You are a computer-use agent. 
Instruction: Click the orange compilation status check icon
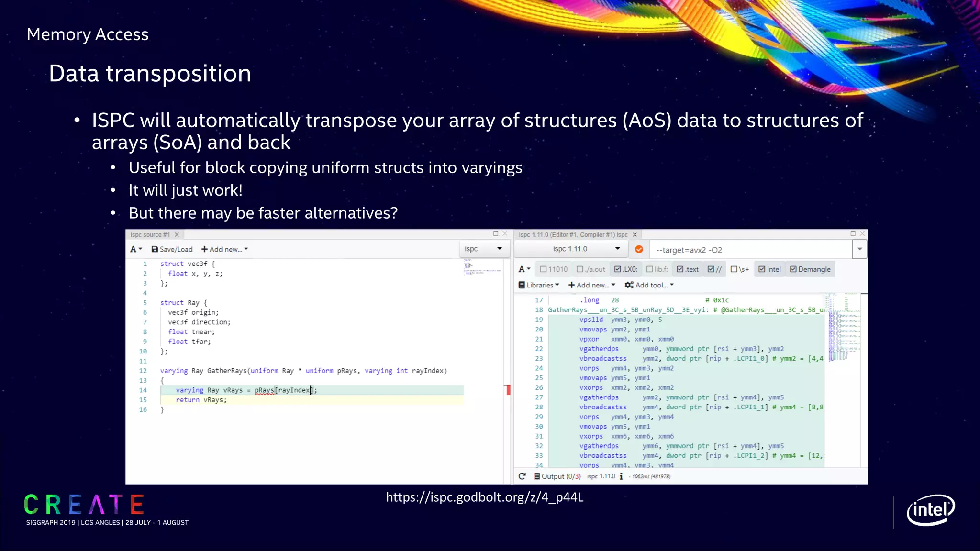click(639, 249)
